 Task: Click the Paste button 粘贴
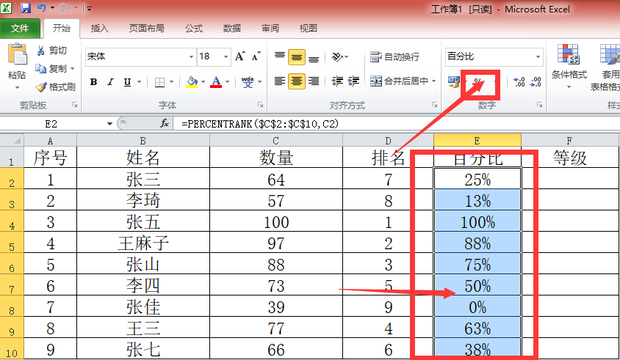(17, 65)
